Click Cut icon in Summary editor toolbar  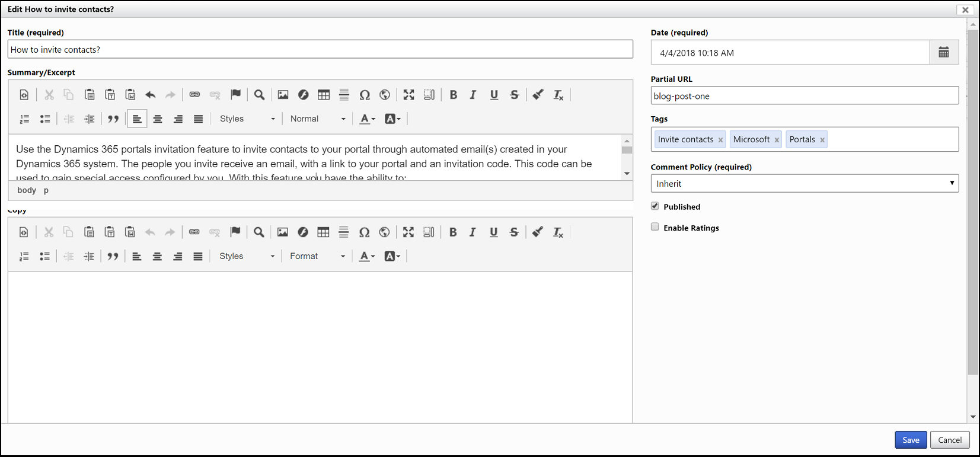point(49,95)
